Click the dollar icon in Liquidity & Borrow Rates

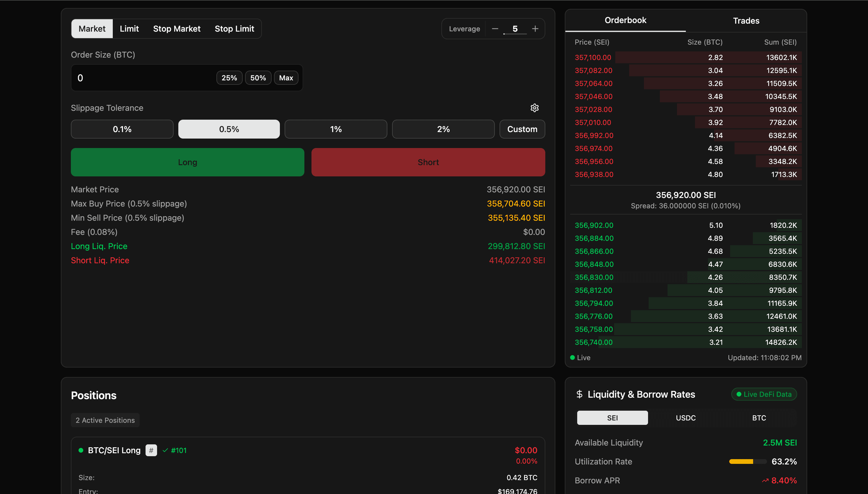(x=579, y=394)
